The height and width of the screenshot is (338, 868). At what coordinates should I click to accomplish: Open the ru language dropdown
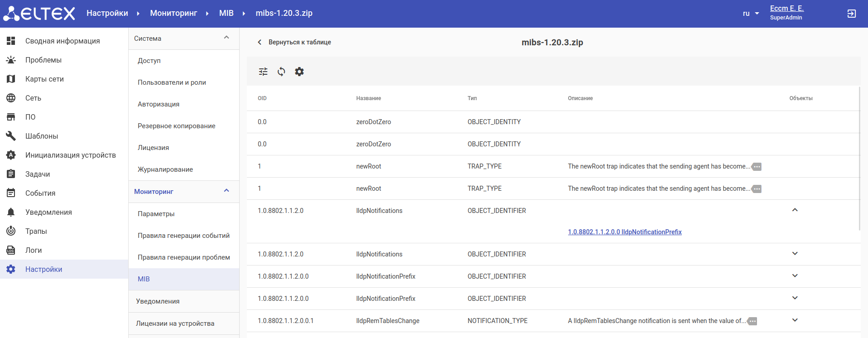click(x=751, y=14)
